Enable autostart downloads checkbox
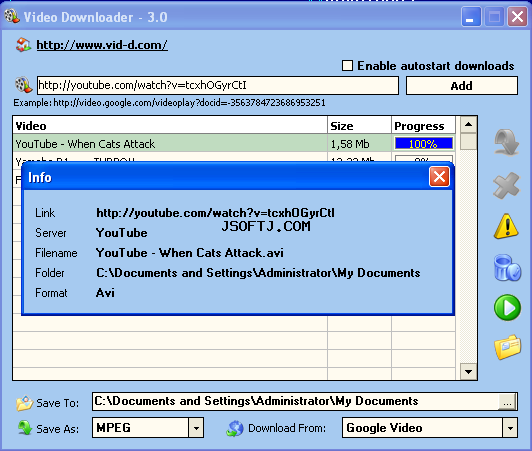The width and height of the screenshot is (532, 451). pos(347,65)
